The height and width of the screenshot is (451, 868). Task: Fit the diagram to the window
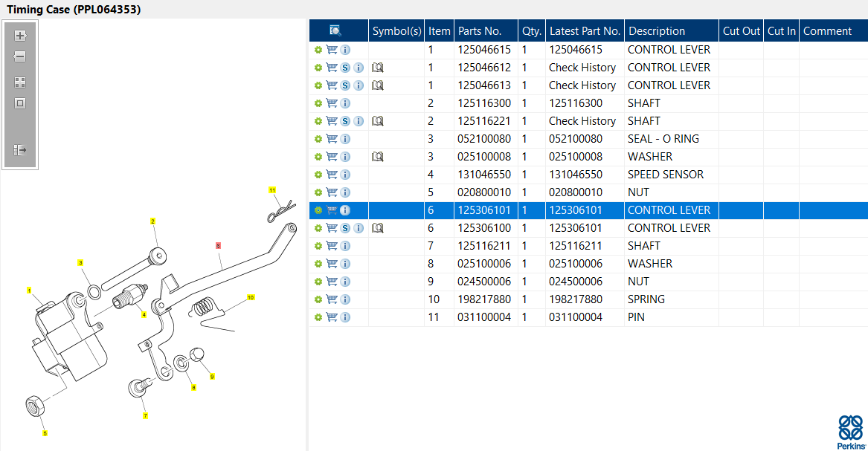(20, 103)
